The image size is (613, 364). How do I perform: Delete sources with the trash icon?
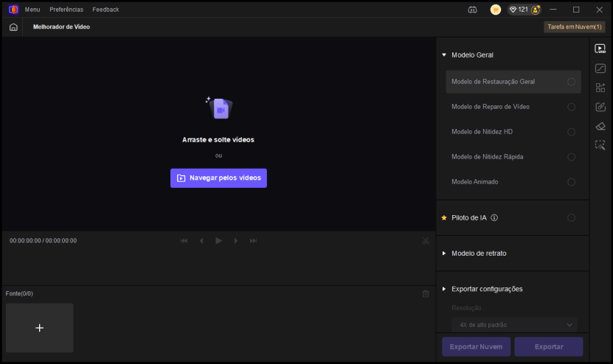point(426,294)
